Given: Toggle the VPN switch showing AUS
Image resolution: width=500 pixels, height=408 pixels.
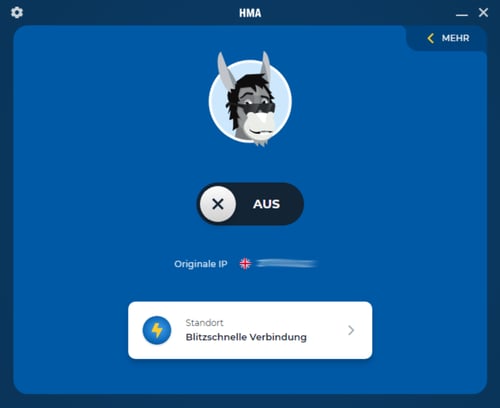Looking at the screenshot, I should click(250, 204).
